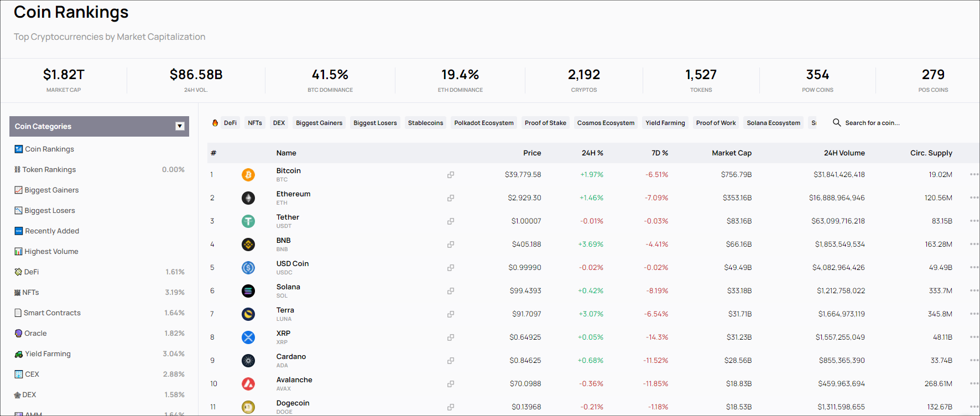The height and width of the screenshot is (416, 980).
Task: Open more options for Cardano row
Action: (974, 360)
